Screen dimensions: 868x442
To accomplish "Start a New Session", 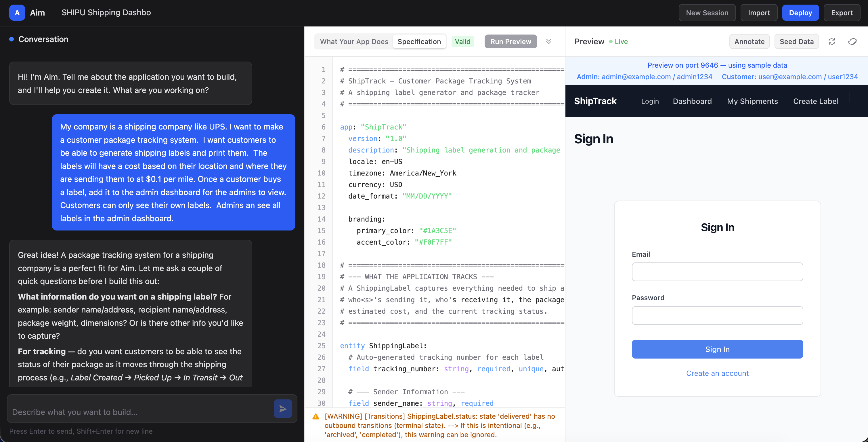I will [707, 13].
